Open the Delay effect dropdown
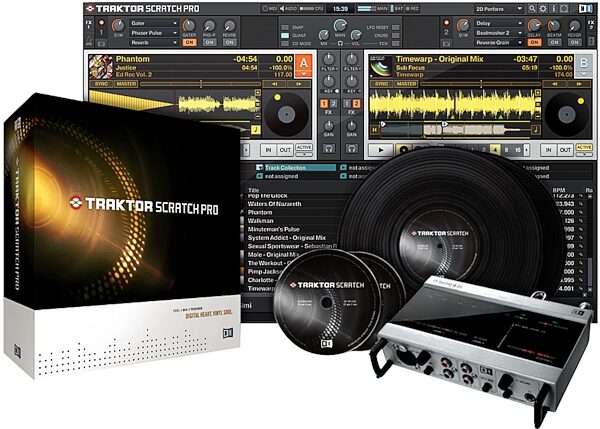 click(499, 23)
